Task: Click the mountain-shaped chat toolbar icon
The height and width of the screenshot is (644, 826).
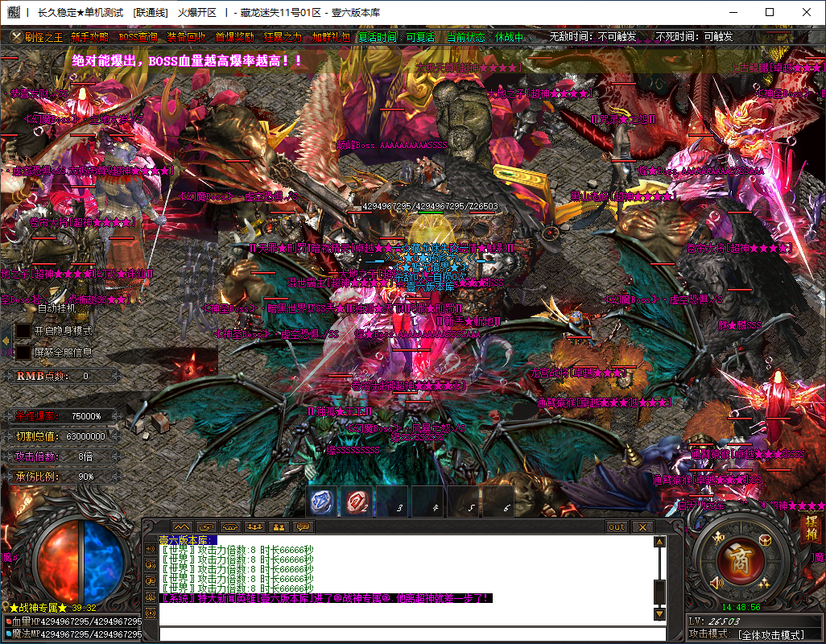Action: pyautogui.click(x=182, y=526)
